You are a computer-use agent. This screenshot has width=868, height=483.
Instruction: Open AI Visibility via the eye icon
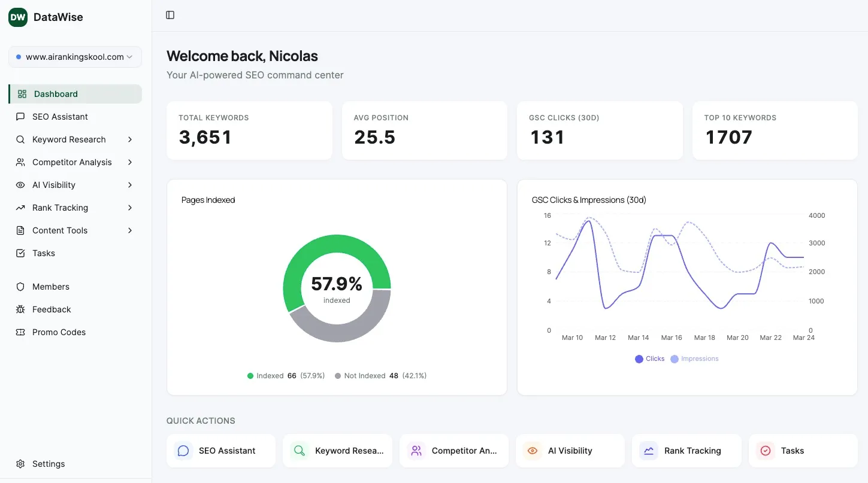tap(20, 184)
